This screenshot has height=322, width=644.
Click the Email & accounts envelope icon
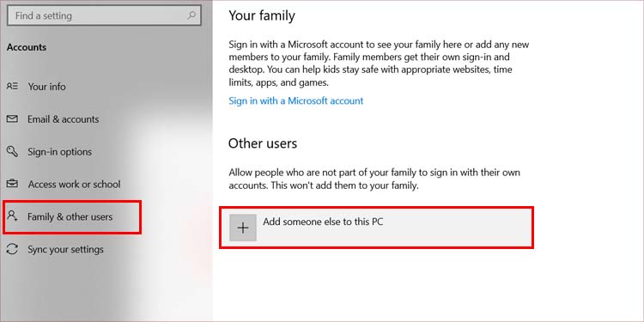pyautogui.click(x=12, y=119)
